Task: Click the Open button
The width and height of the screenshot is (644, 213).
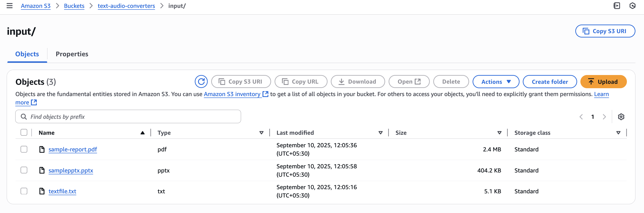Action: pyautogui.click(x=409, y=81)
